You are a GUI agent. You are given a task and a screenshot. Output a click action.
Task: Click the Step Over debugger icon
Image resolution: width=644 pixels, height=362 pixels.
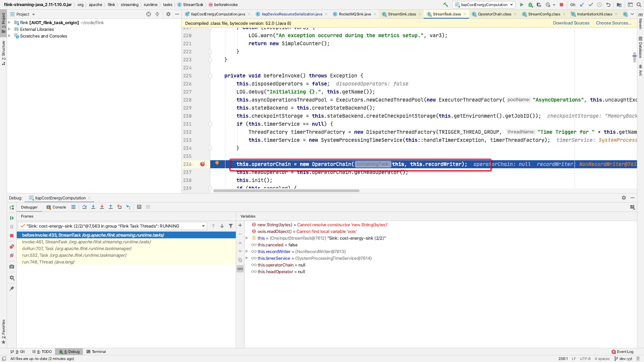point(85,207)
